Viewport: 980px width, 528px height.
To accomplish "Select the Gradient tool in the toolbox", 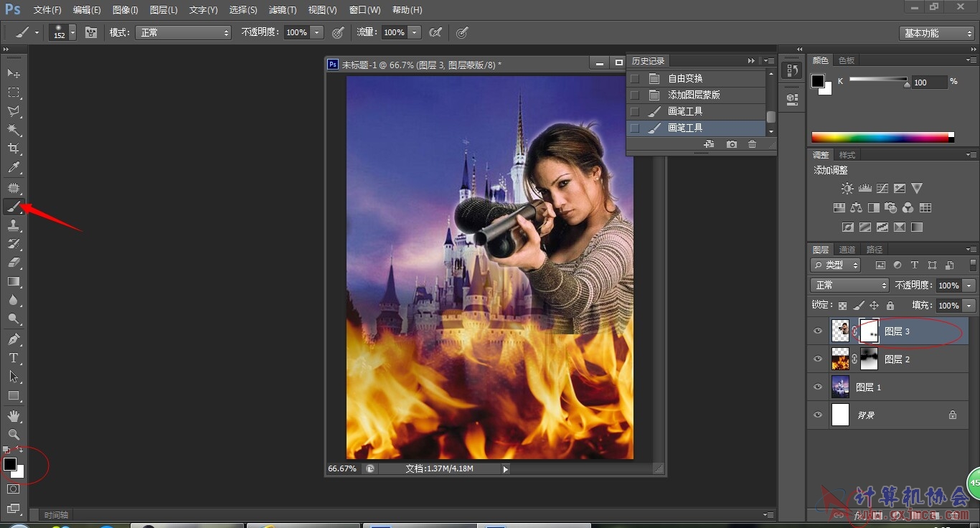I will point(14,281).
